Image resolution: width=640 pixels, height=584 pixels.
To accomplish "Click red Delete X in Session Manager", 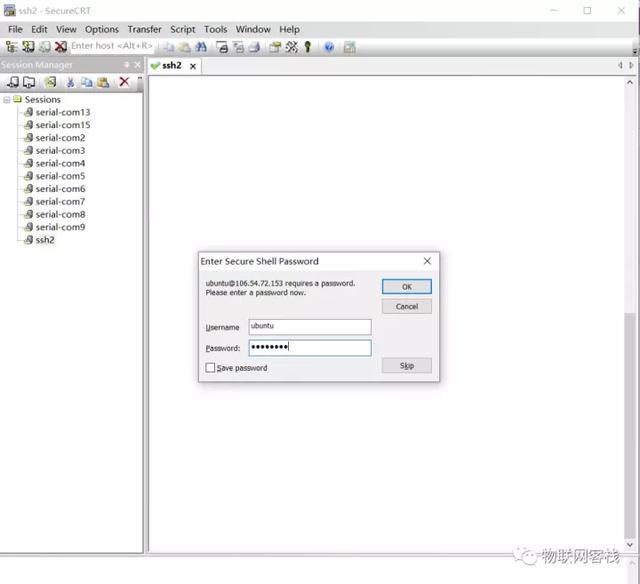I will coord(124,82).
